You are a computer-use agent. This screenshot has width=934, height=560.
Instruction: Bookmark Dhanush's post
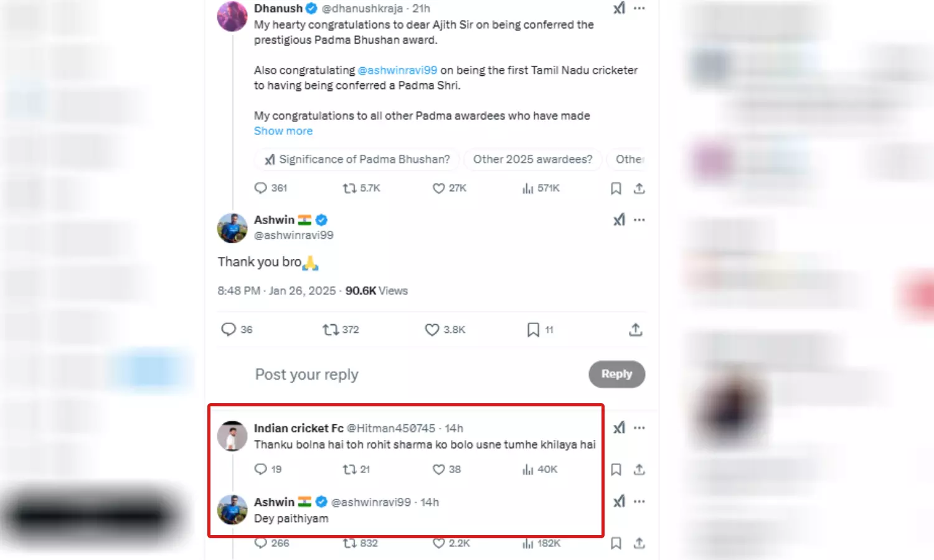click(x=616, y=189)
